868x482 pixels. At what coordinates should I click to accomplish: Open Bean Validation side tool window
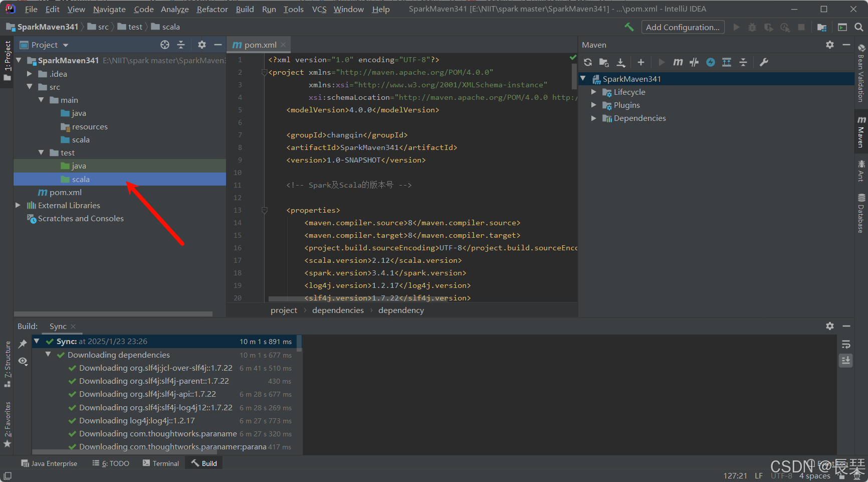(860, 73)
